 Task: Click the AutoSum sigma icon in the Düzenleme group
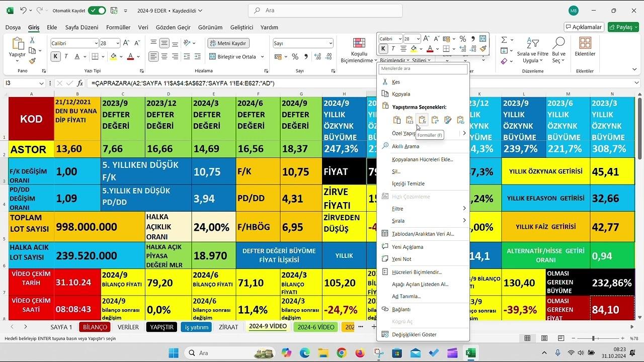[x=504, y=40]
